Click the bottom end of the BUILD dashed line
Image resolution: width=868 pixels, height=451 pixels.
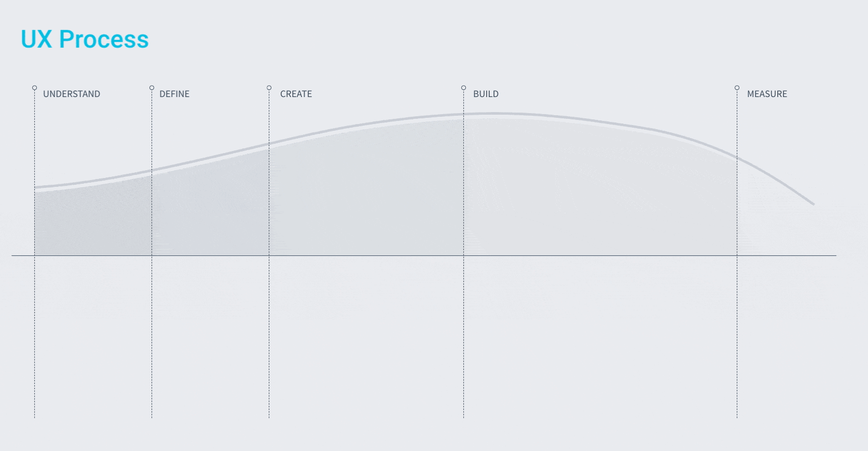[463, 416]
